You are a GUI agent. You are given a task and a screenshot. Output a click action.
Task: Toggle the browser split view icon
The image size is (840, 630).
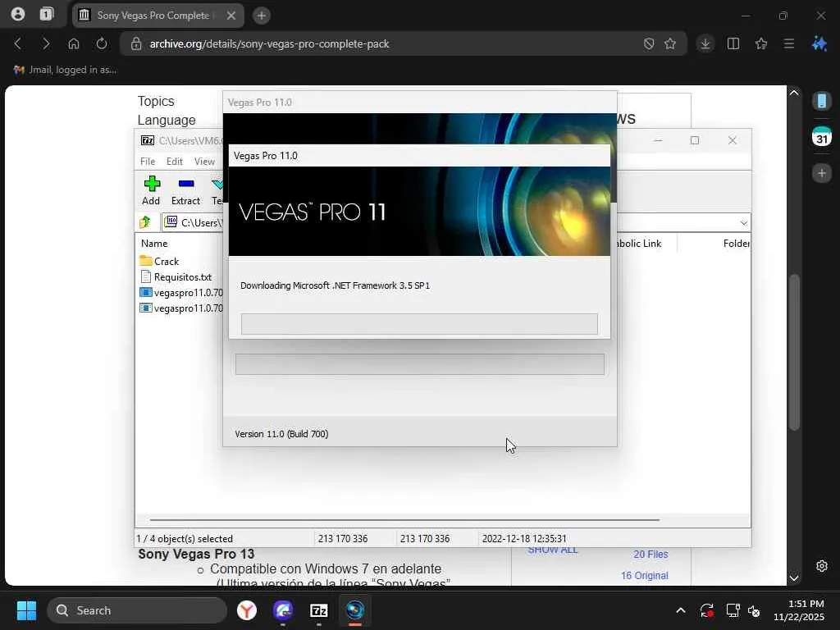point(733,44)
